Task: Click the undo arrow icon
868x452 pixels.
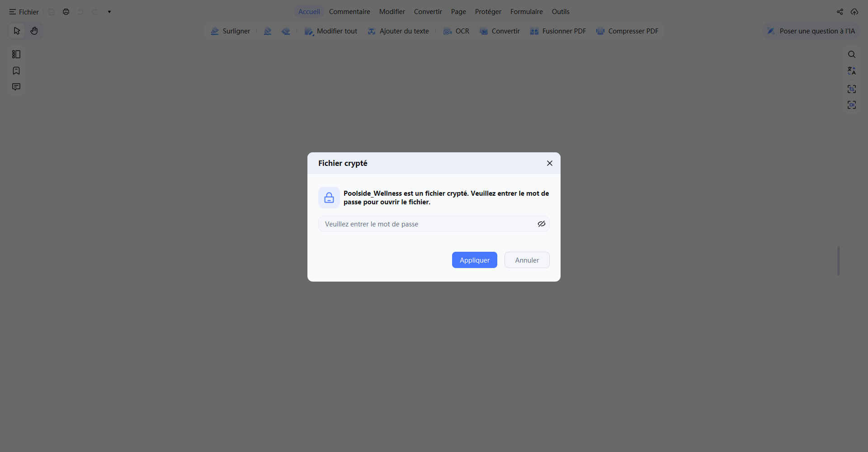Action: point(80,12)
